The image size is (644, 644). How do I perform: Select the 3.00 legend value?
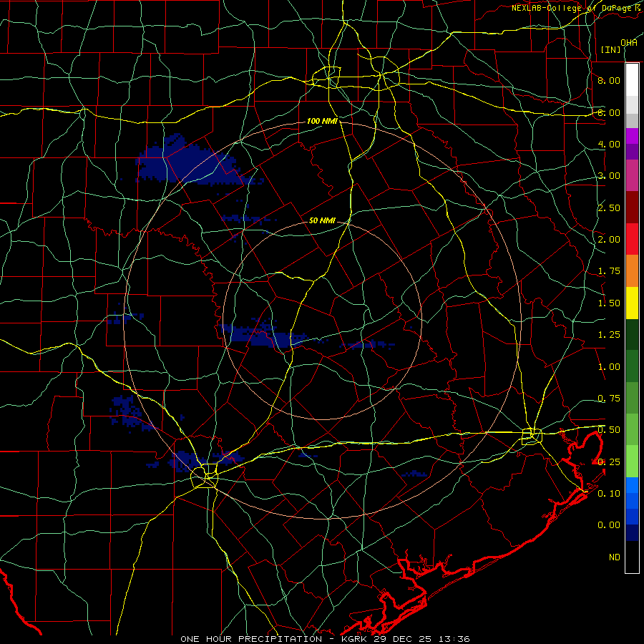point(609,176)
